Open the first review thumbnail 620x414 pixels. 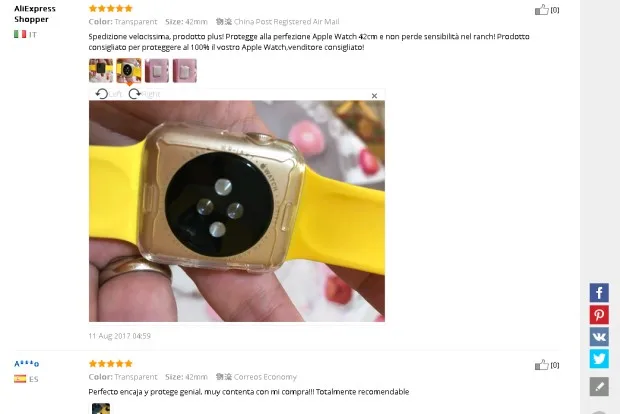(x=101, y=70)
